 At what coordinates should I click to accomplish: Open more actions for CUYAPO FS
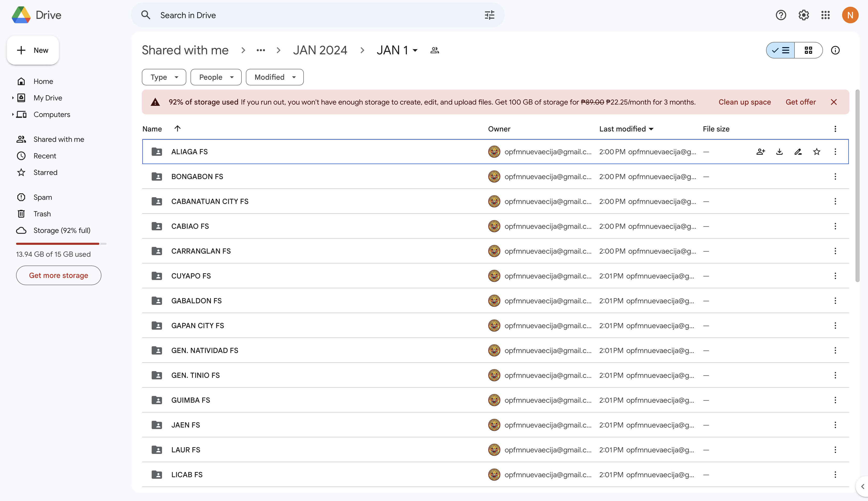(x=835, y=276)
